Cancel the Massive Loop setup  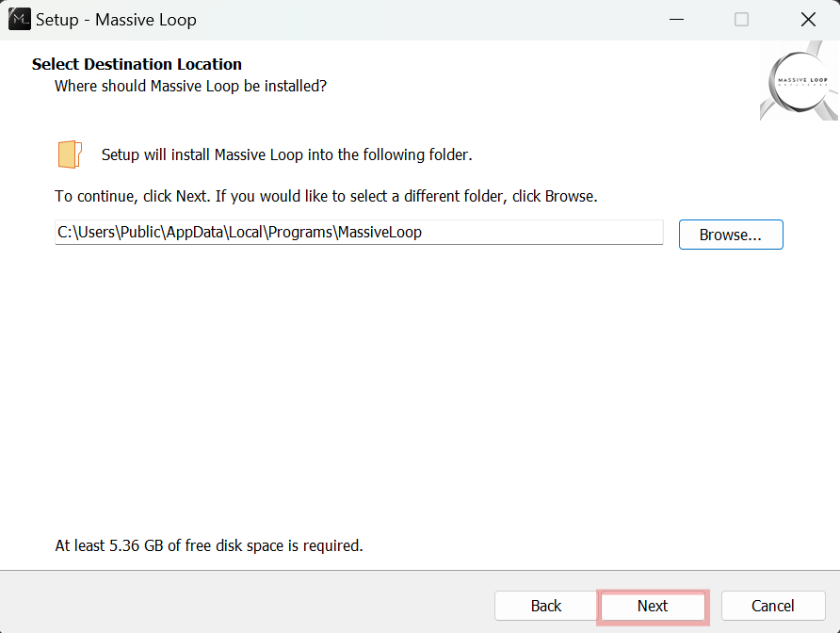pyautogui.click(x=772, y=606)
